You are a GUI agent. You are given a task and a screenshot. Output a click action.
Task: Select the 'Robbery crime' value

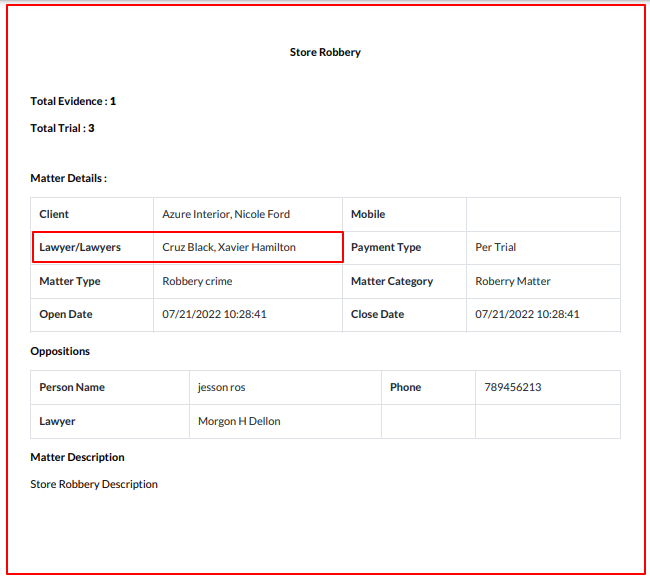197,281
